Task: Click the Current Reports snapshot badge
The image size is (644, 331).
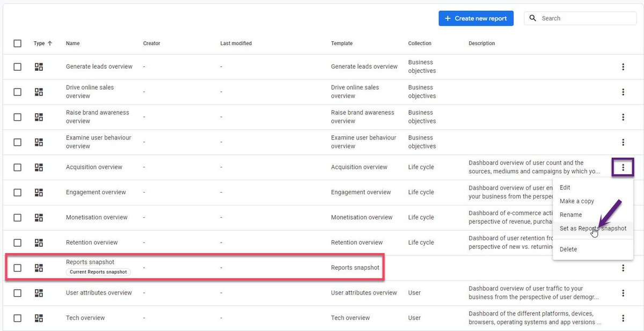Action: click(x=98, y=272)
